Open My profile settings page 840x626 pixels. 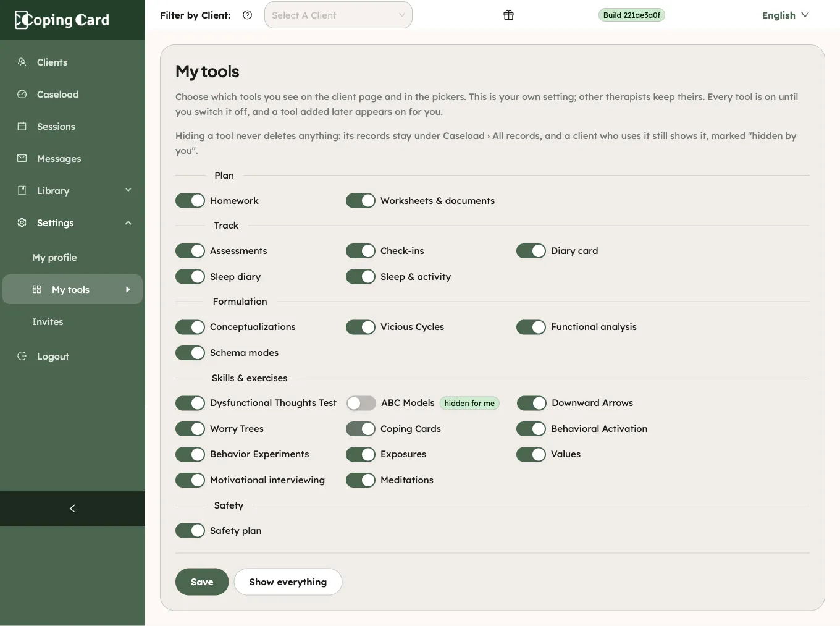pyautogui.click(x=54, y=258)
